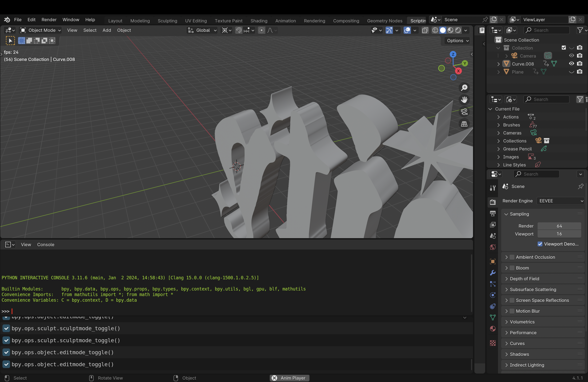
Task: Toggle Collection exclude checkbox in outliner
Action: tap(564, 48)
